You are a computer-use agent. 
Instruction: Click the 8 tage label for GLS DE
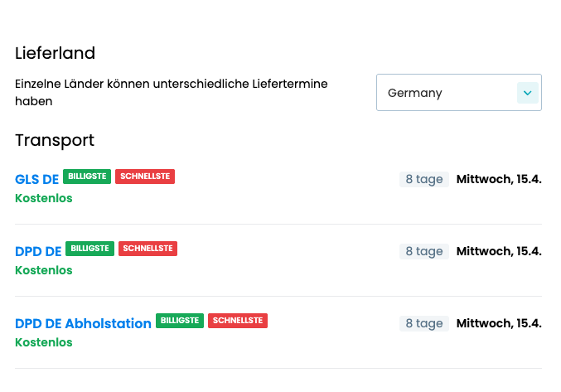pos(423,179)
